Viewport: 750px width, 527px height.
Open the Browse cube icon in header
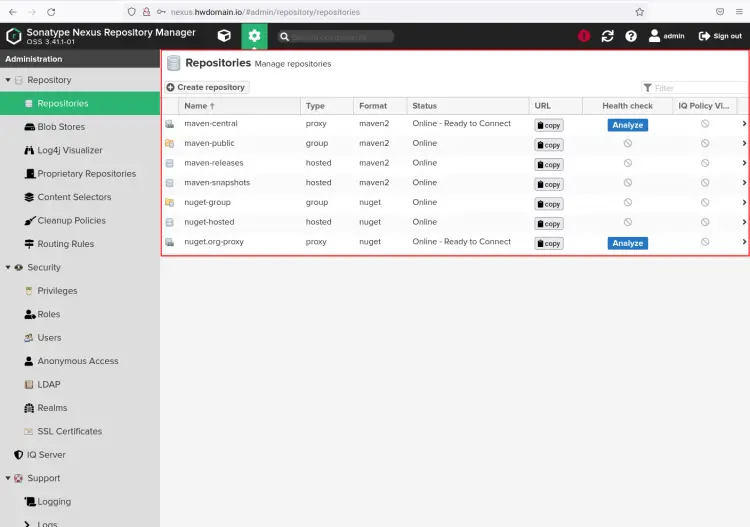point(224,36)
